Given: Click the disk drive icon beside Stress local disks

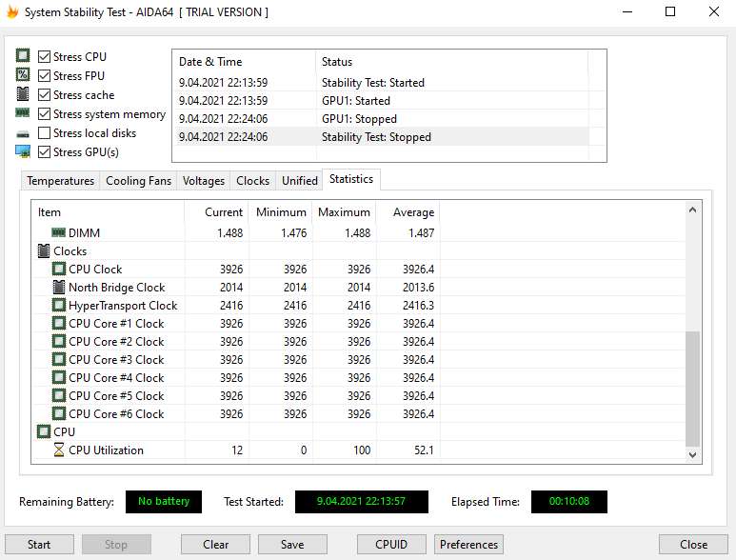Looking at the screenshot, I should 23,134.
